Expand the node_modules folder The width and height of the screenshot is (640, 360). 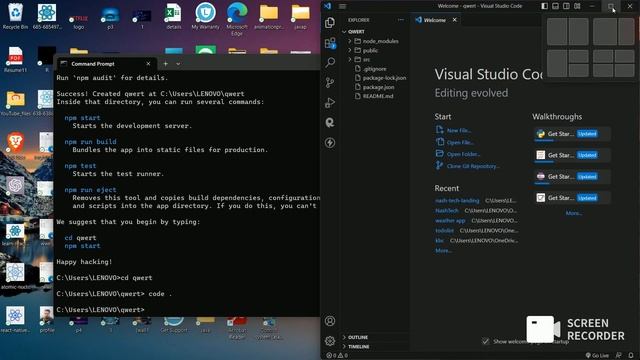pyautogui.click(x=376, y=41)
